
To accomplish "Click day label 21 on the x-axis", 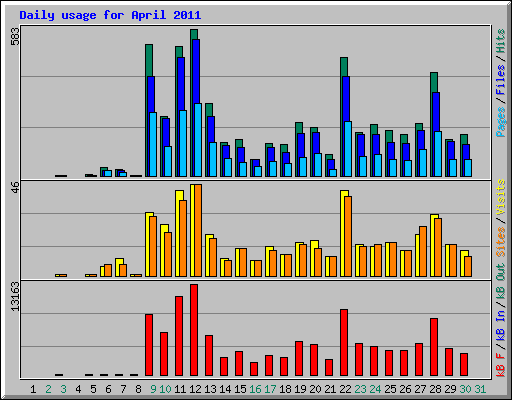I will click(330, 389).
